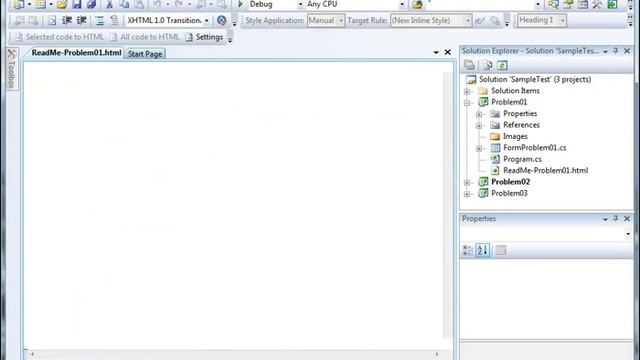Click the Find in Files icon
Screen dimensions: 640x360
coord(417,4)
